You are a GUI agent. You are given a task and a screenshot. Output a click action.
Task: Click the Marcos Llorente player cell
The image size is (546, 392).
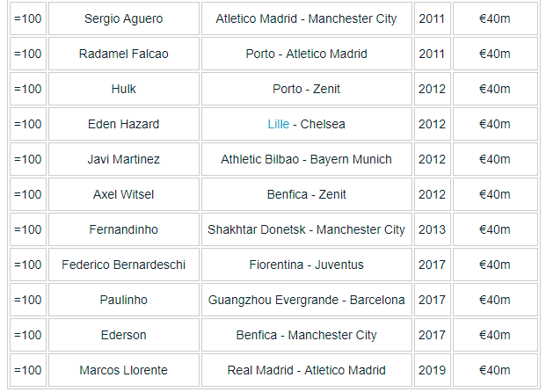coord(123,370)
